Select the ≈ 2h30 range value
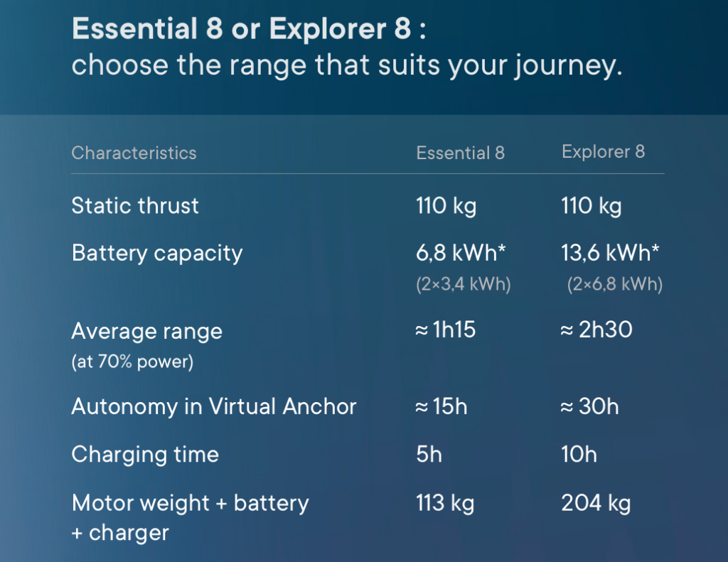This screenshot has height=562, width=728. pyautogui.click(x=596, y=330)
